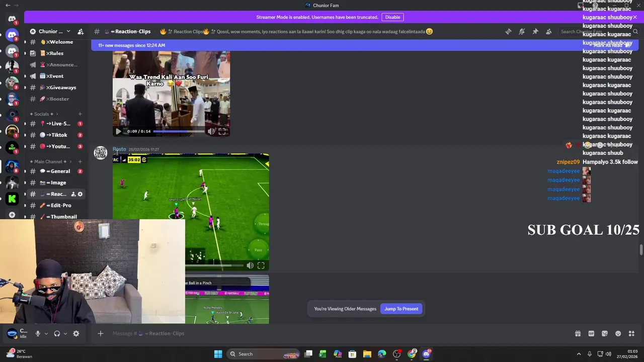Dismiss the Streamer Mode banner
Viewport: 644px width, 362px height.
pos(634,17)
